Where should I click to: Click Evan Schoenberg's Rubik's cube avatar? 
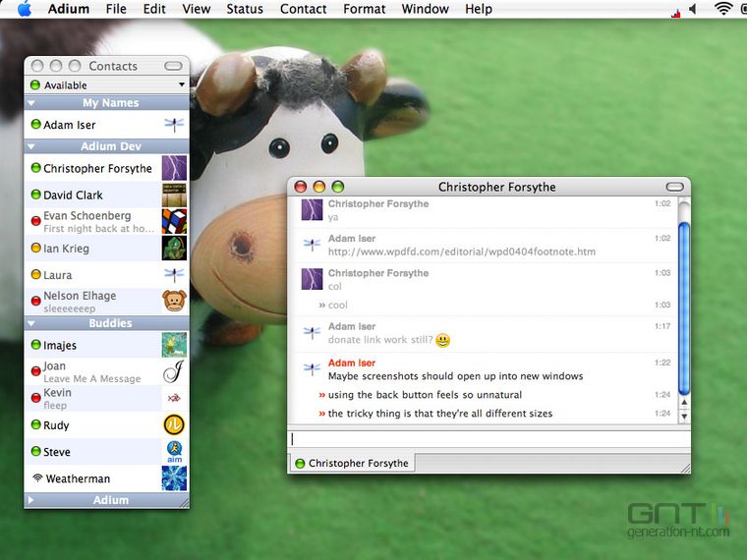[x=174, y=221]
